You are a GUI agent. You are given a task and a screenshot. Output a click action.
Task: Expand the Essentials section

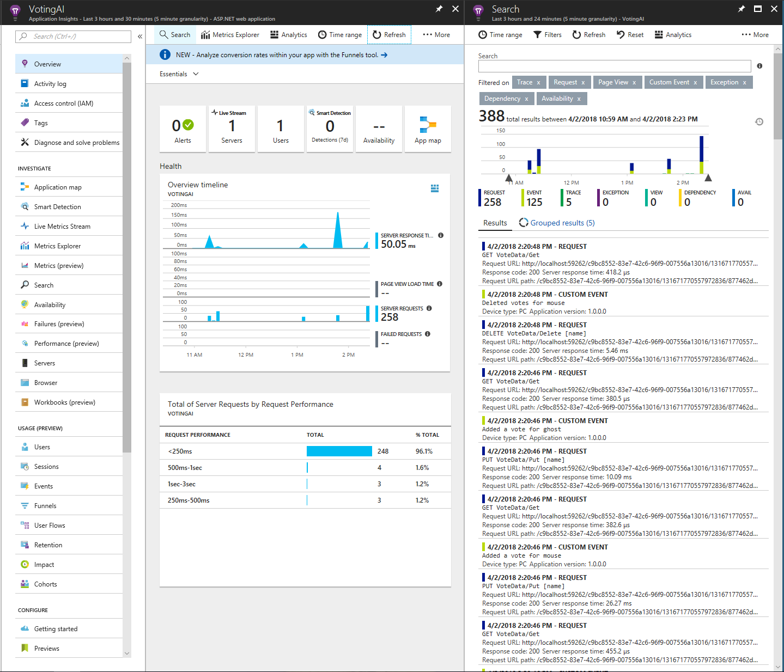pyautogui.click(x=178, y=74)
